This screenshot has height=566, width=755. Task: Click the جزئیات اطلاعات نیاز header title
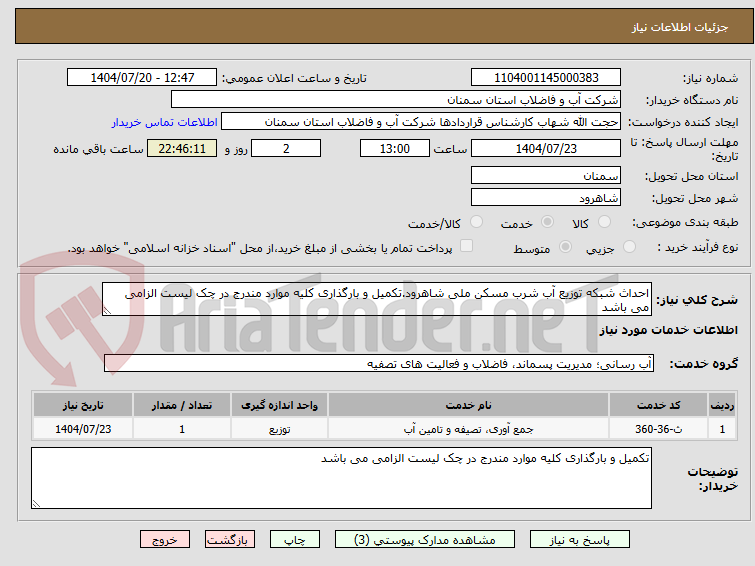[679, 27]
